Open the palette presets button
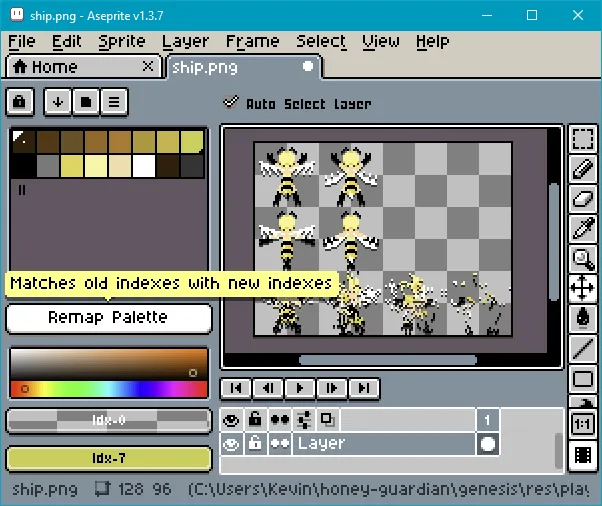 point(87,101)
